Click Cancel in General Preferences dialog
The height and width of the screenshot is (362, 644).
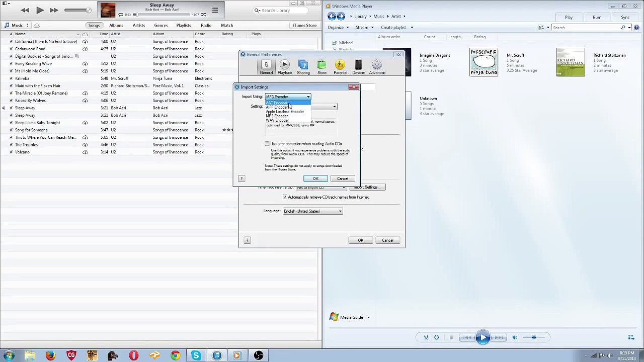(387, 240)
